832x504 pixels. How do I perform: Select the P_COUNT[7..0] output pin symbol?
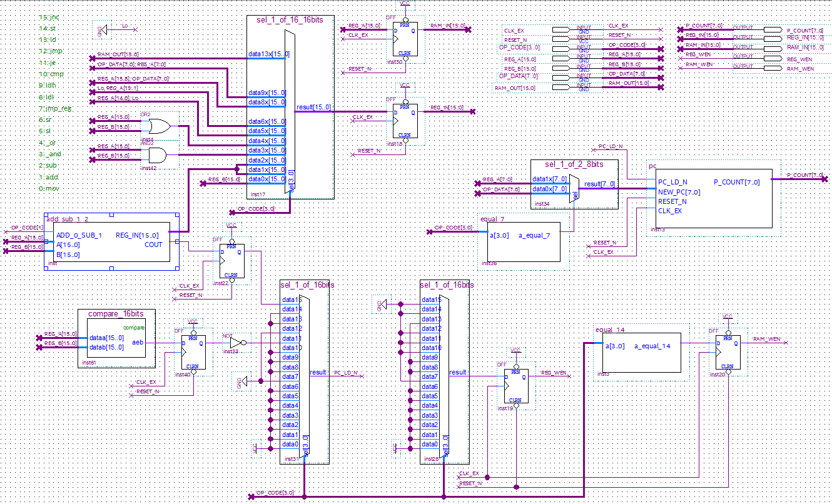764,29
